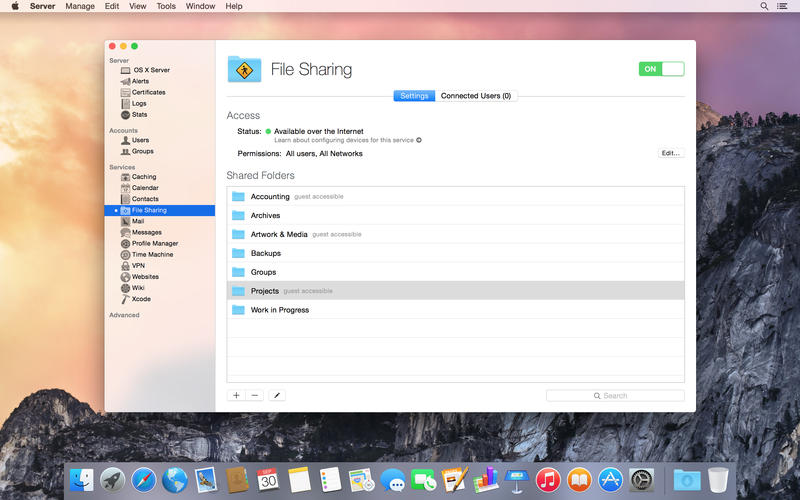Open Spotlight search in menu bar

pyautogui.click(x=765, y=6)
